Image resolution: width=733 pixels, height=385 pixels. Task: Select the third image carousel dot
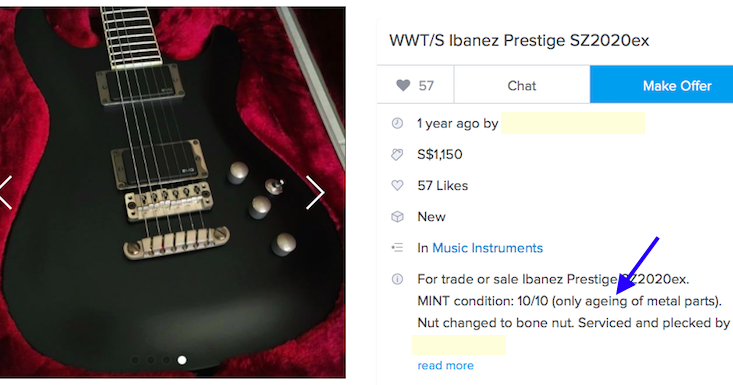[166, 360]
